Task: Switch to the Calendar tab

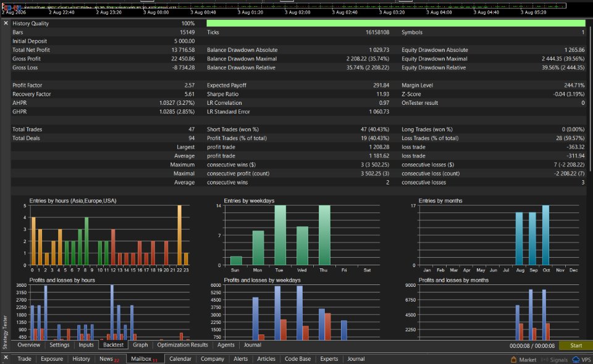Action: point(180,358)
